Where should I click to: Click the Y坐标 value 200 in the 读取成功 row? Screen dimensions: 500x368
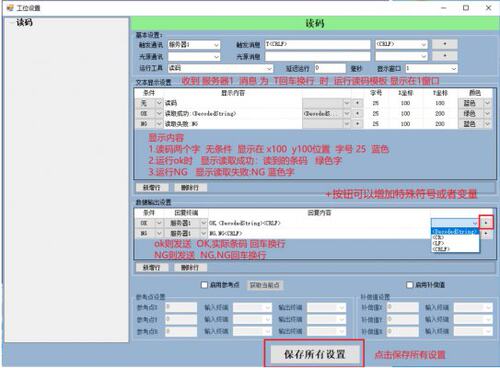click(x=440, y=114)
